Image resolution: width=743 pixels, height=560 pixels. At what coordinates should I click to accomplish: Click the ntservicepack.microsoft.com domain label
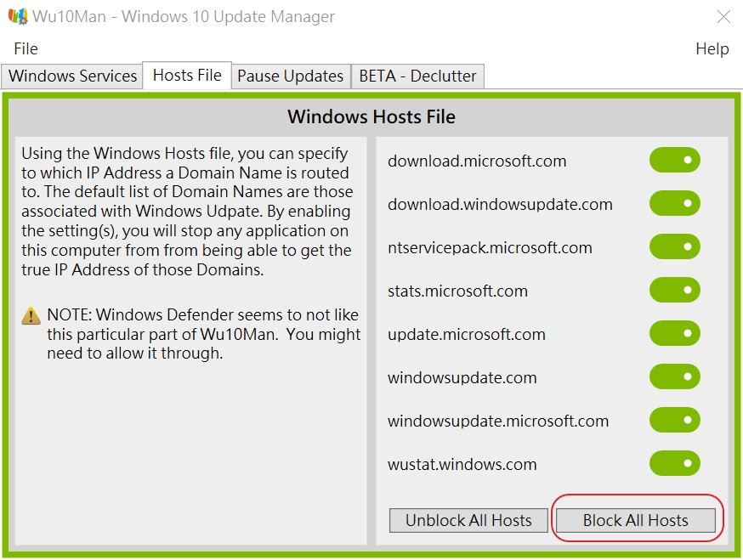pyautogui.click(x=490, y=248)
